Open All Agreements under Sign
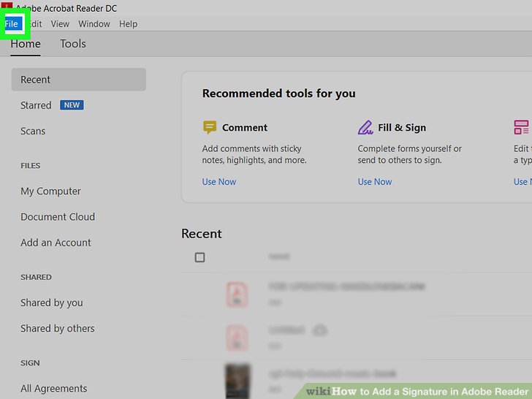 (x=53, y=388)
